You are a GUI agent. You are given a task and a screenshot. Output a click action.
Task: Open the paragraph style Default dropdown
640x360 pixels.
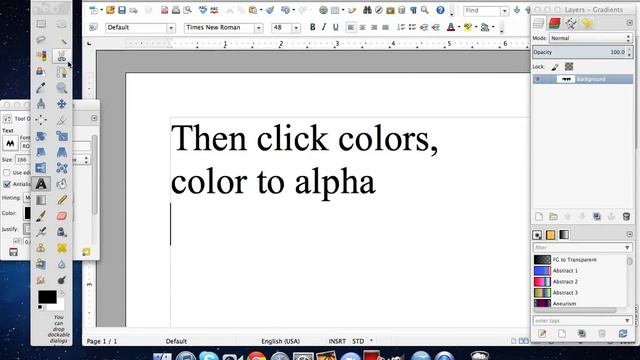pyautogui.click(x=171, y=28)
